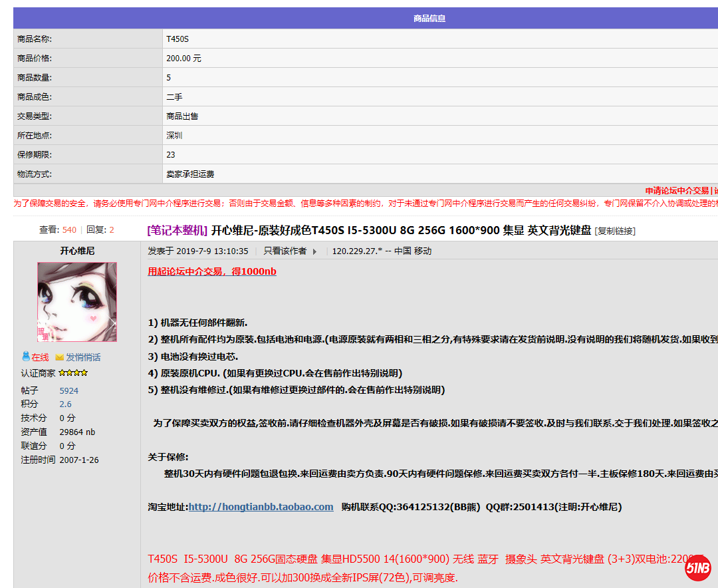Open the hongtianbb.taobao.com shop link

(x=261, y=507)
